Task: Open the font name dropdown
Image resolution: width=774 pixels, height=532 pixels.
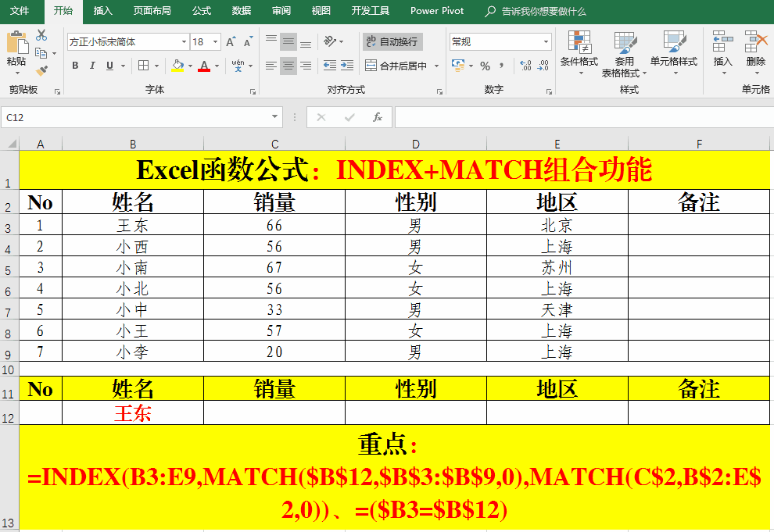Action: (185, 42)
